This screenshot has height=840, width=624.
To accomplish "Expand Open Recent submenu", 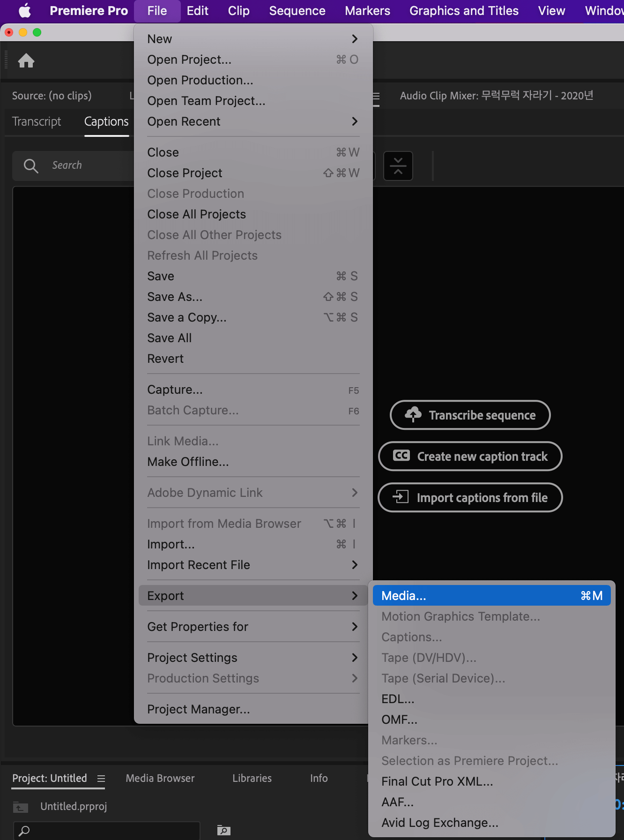I will coord(253,121).
